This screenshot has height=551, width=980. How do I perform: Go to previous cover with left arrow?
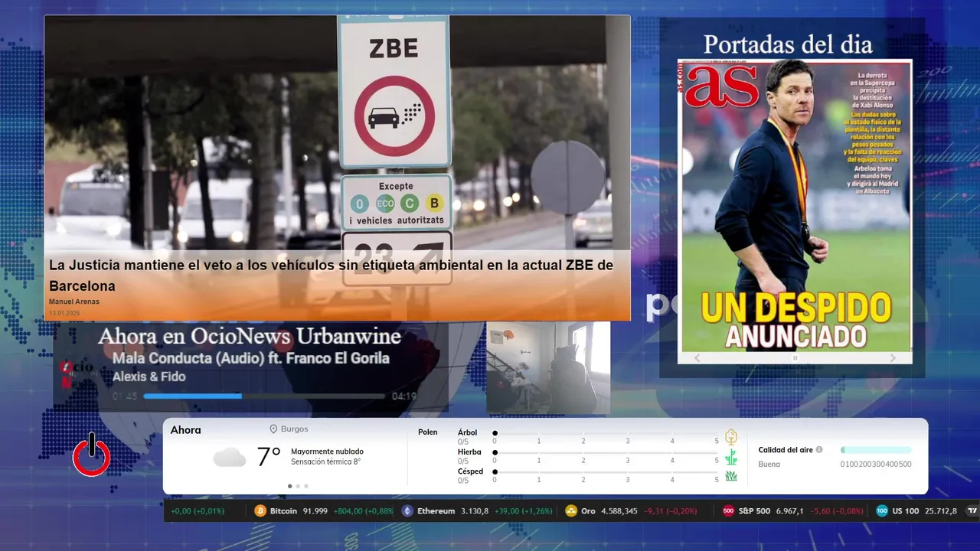[x=697, y=358]
